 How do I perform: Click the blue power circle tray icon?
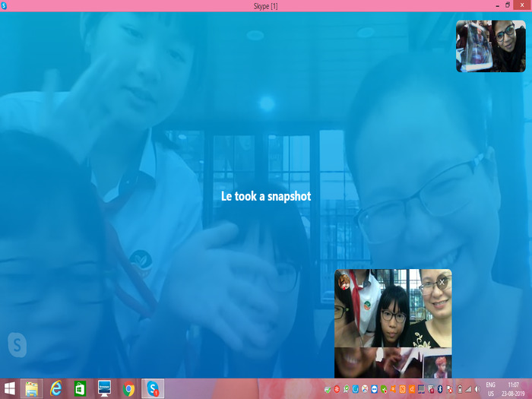click(x=356, y=389)
